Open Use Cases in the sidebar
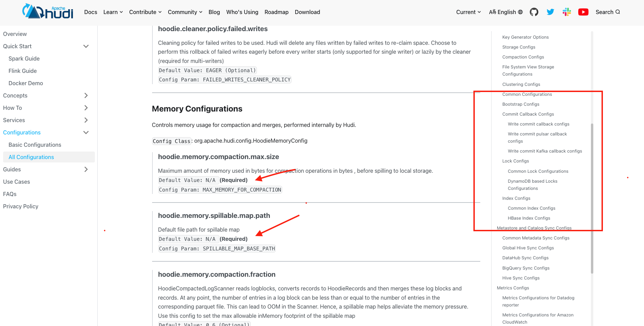 tap(16, 182)
